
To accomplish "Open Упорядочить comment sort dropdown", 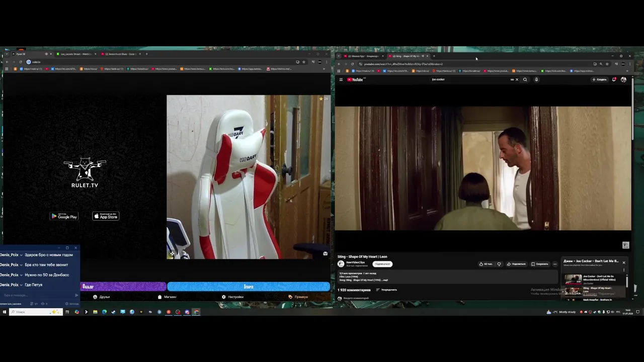I will point(386,290).
